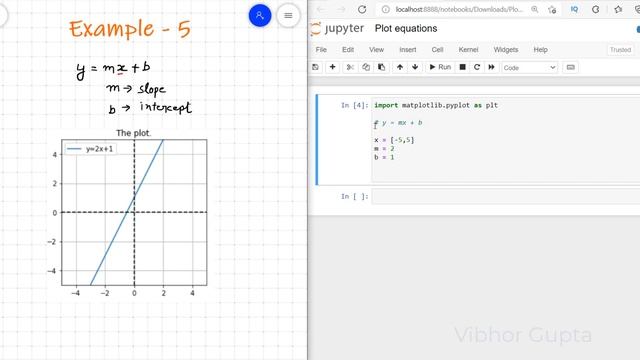
Task: Open the cell type Code dropdown
Action: [529, 68]
